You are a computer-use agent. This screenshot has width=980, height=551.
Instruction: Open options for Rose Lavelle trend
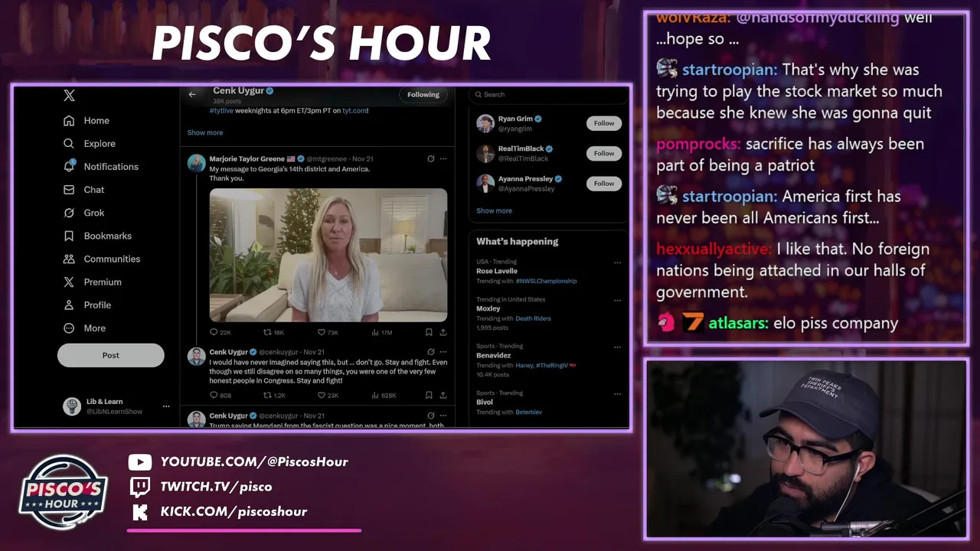point(617,262)
